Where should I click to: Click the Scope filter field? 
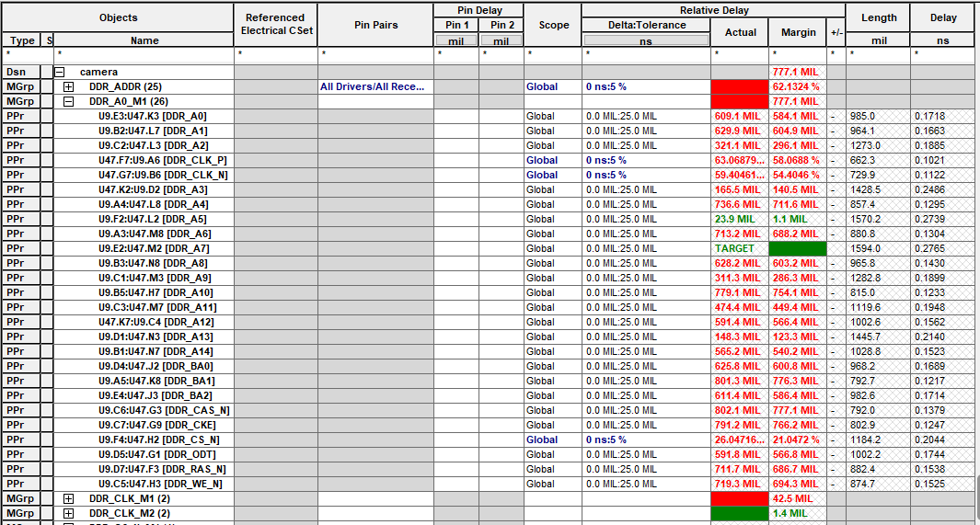553,55
